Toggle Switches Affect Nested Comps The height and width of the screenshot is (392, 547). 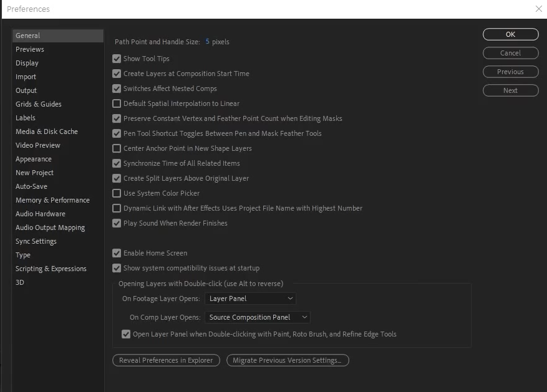pyautogui.click(x=117, y=88)
